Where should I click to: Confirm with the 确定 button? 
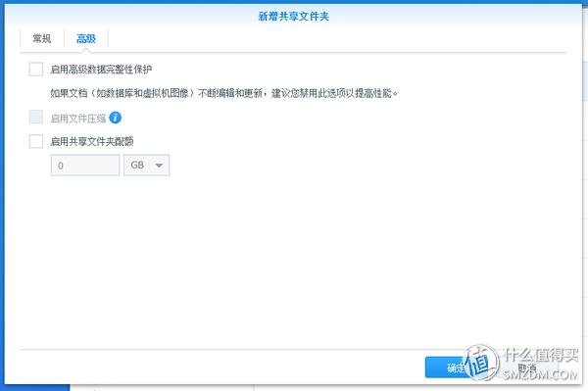pyautogui.click(x=456, y=367)
